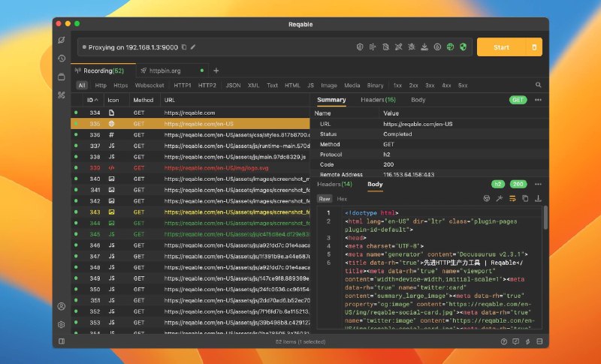This screenshot has width=601, height=364.
Task: Open the request Headers(16) tab
Action: [378, 100]
